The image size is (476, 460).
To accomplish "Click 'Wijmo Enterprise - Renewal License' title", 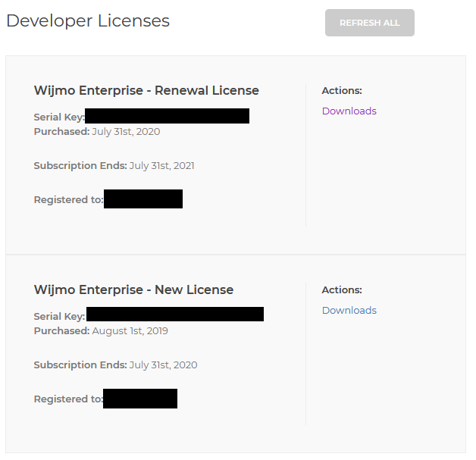I will 146,90.
